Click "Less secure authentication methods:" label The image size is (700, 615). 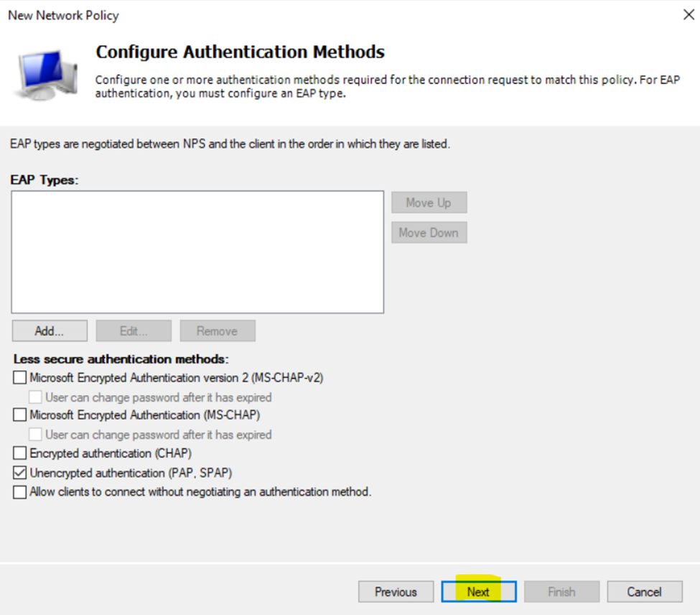tap(121, 359)
